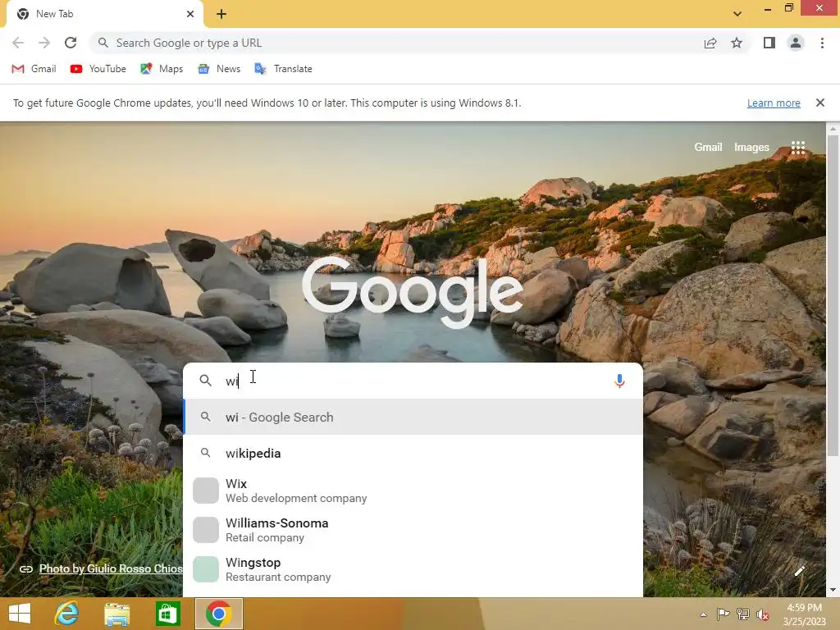This screenshot has width=840, height=630.
Task: Customize this page pencil icon
Action: coord(799,571)
